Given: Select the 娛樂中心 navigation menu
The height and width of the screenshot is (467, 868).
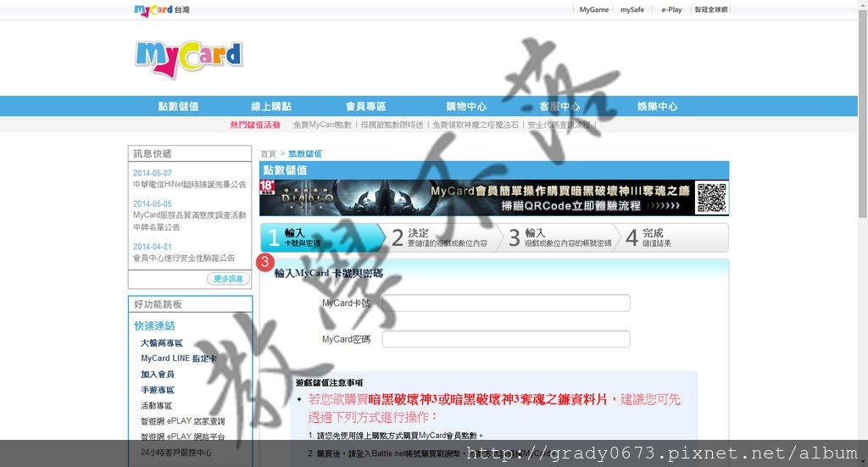Looking at the screenshot, I should [657, 106].
